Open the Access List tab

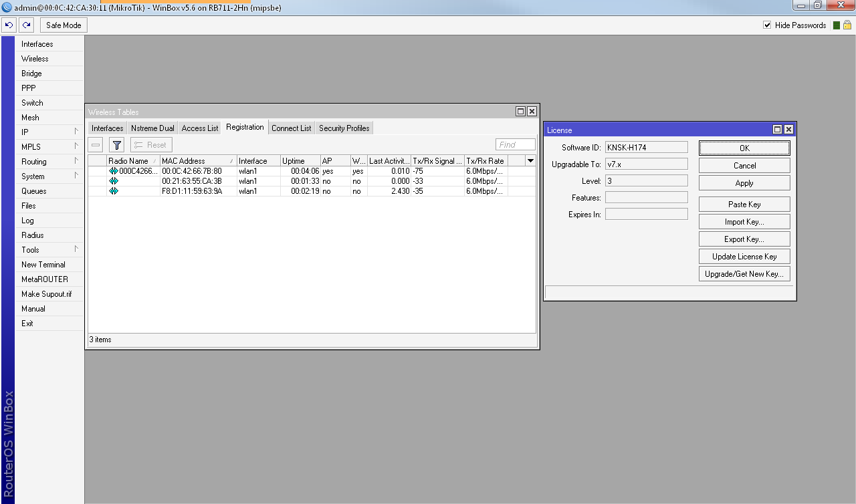pyautogui.click(x=200, y=128)
